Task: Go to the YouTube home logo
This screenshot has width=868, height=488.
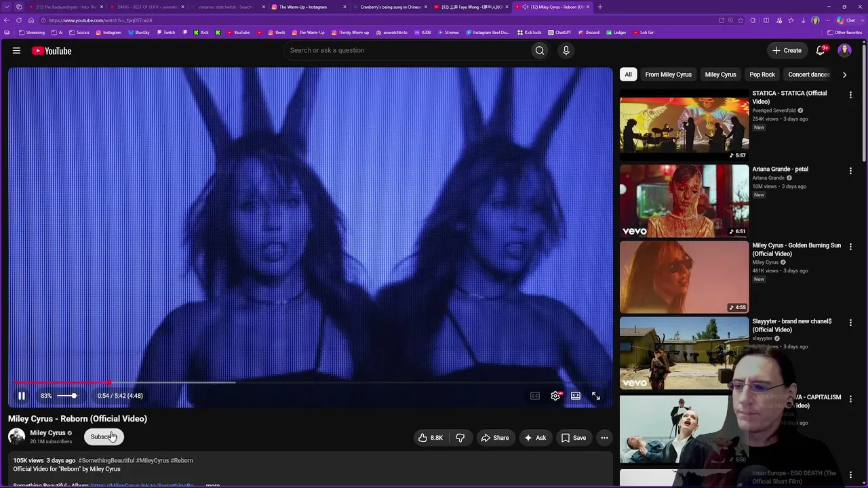Action: 52,51
